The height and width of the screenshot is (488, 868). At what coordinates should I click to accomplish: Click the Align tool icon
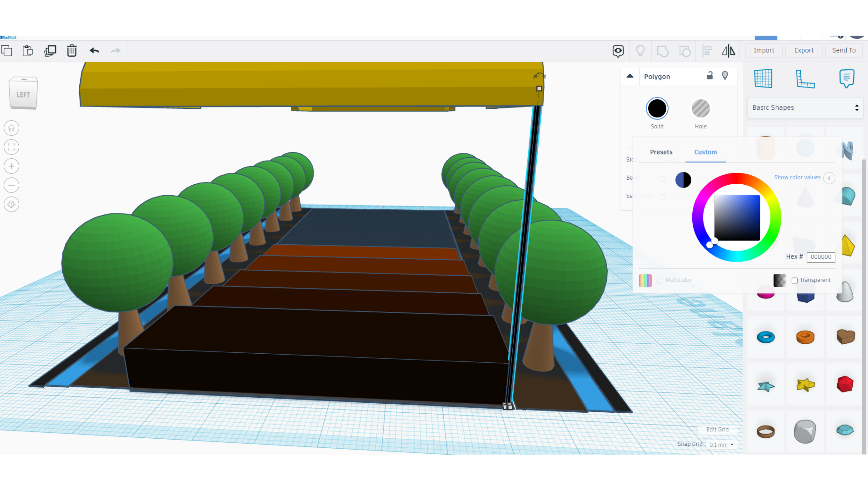coord(707,51)
